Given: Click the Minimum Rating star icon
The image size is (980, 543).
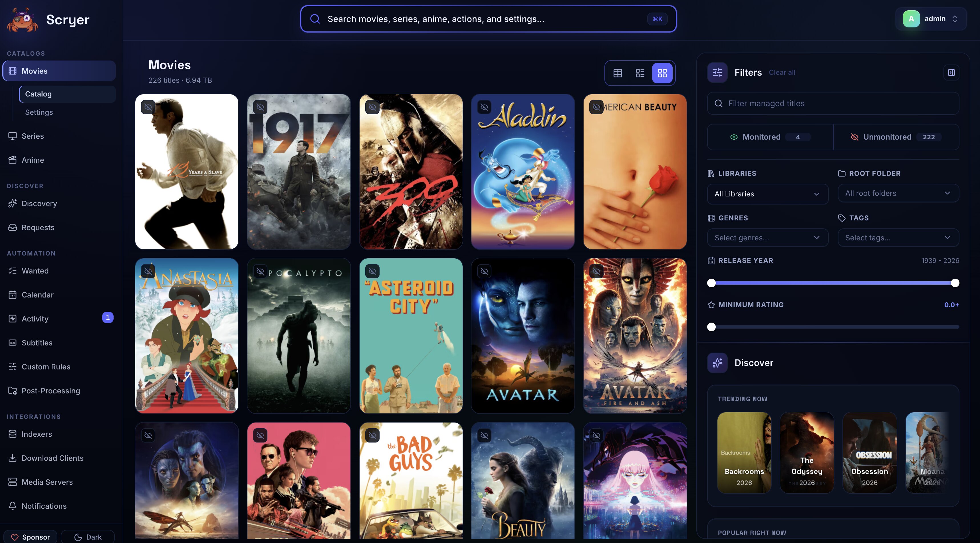Looking at the screenshot, I should 711,305.
